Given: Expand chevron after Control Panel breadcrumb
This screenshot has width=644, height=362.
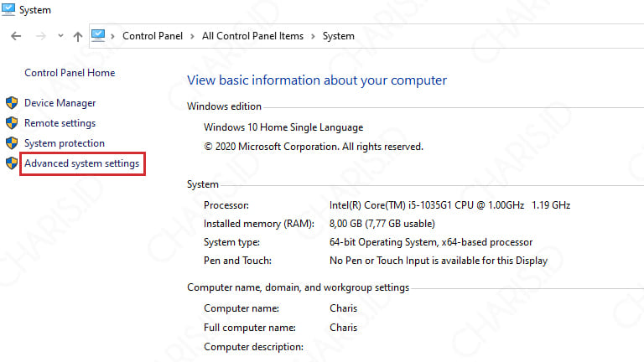Looking at the screenshot, I should coord(192,37).
